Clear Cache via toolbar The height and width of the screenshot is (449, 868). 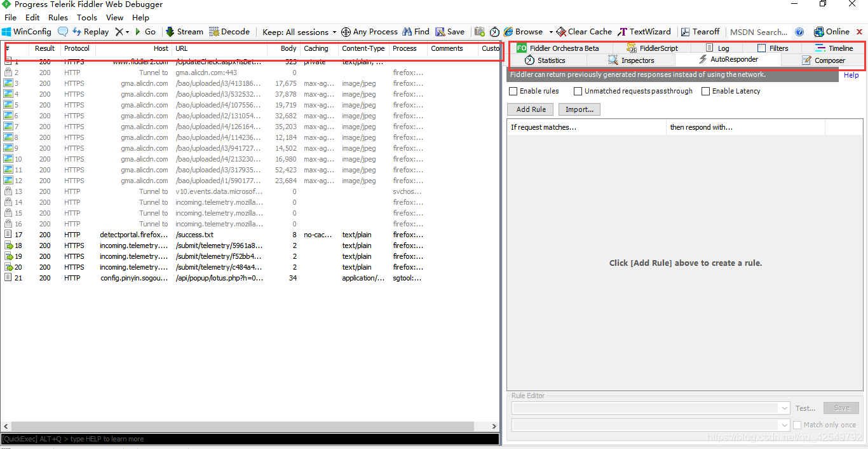(584, 32)
